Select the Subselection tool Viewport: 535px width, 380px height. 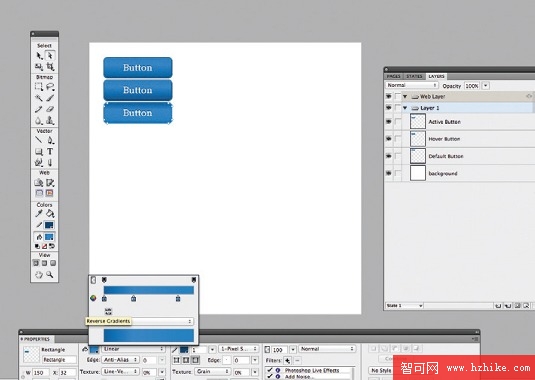[50, 56]
